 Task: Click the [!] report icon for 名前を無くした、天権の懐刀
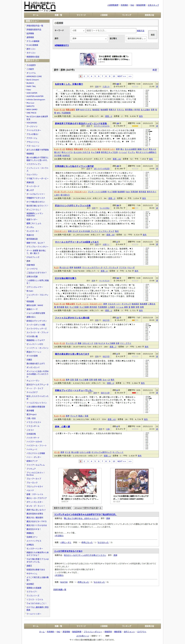157,84
